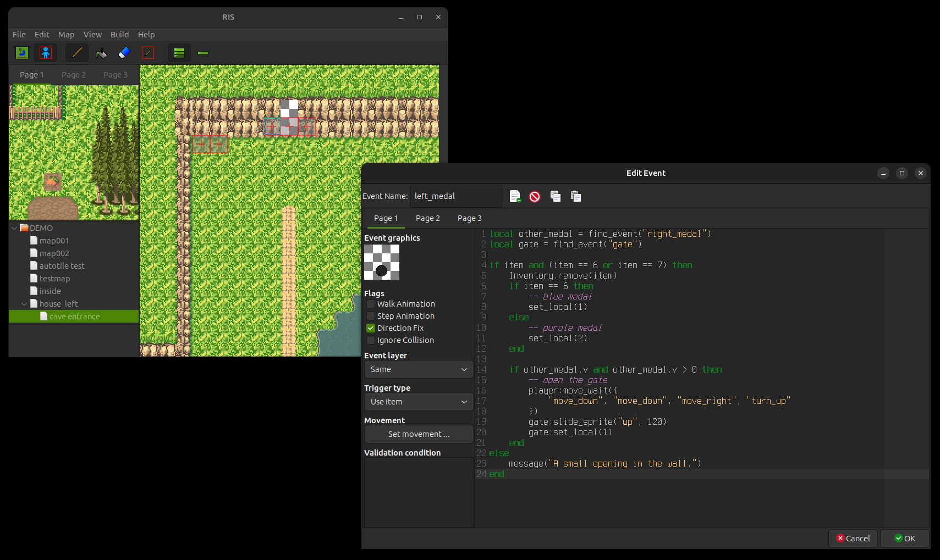Open tileset Page 2 in RIS window
The image size is (940, 560).
[x=74, y=75]
